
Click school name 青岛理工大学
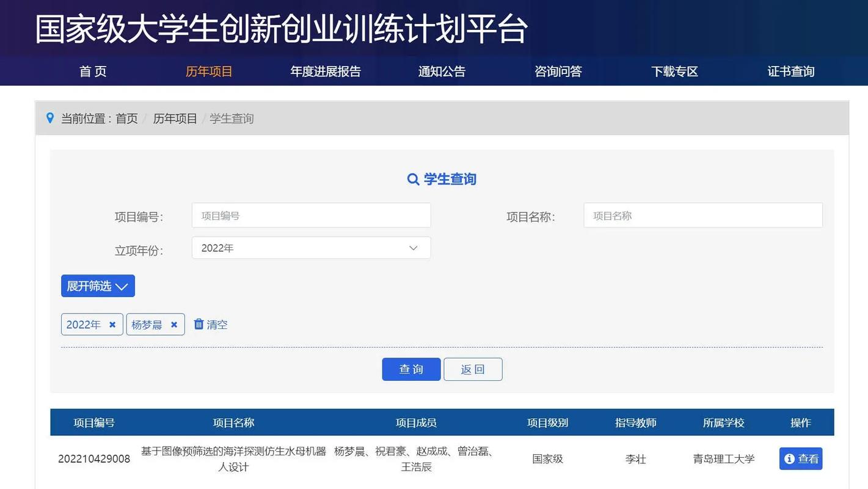[724, 459]
